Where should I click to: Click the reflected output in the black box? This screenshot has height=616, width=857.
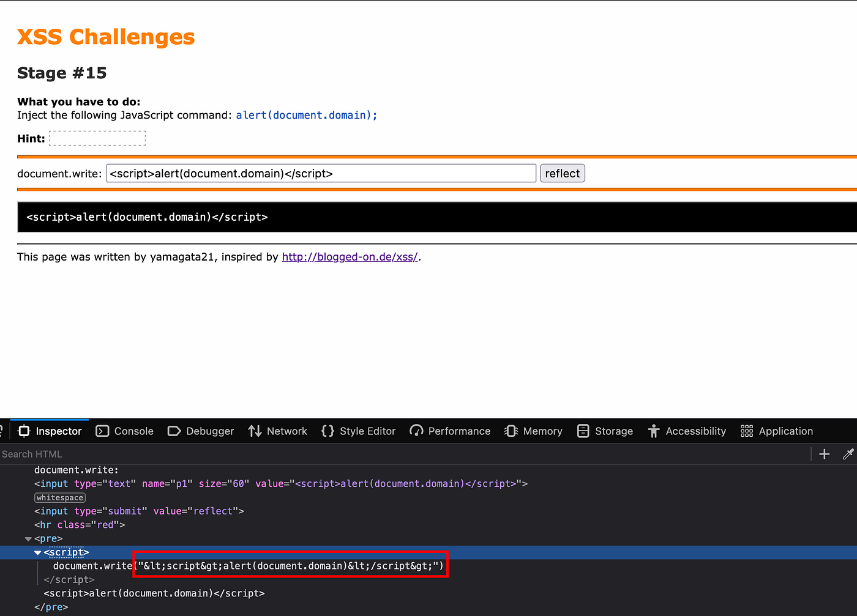[x=147, y=217]
